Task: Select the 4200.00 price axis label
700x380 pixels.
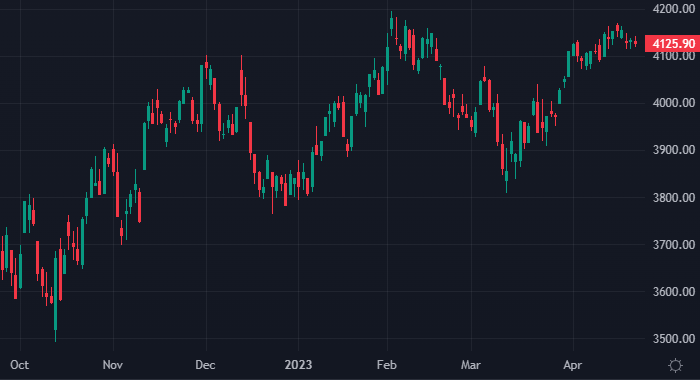Action: coord(673,8)
